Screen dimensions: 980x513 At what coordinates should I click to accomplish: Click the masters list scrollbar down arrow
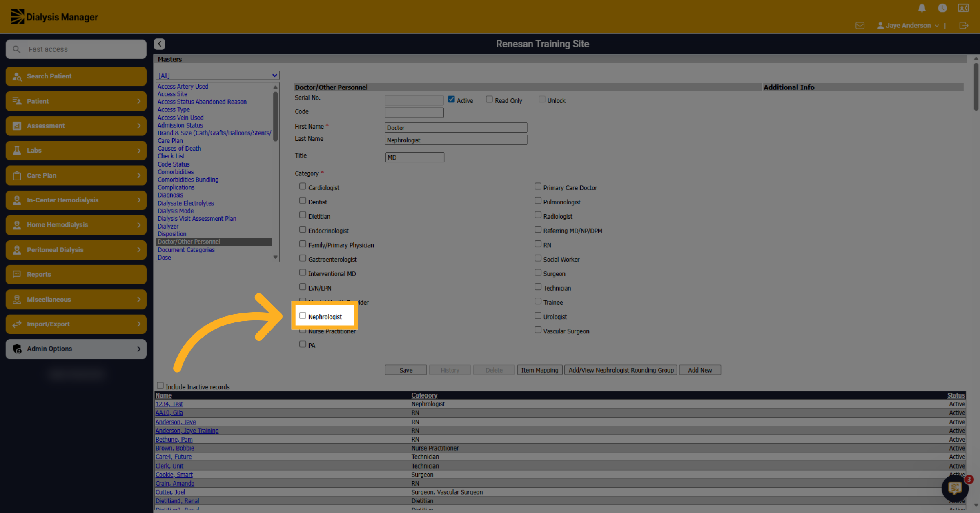tap(276, 258)
